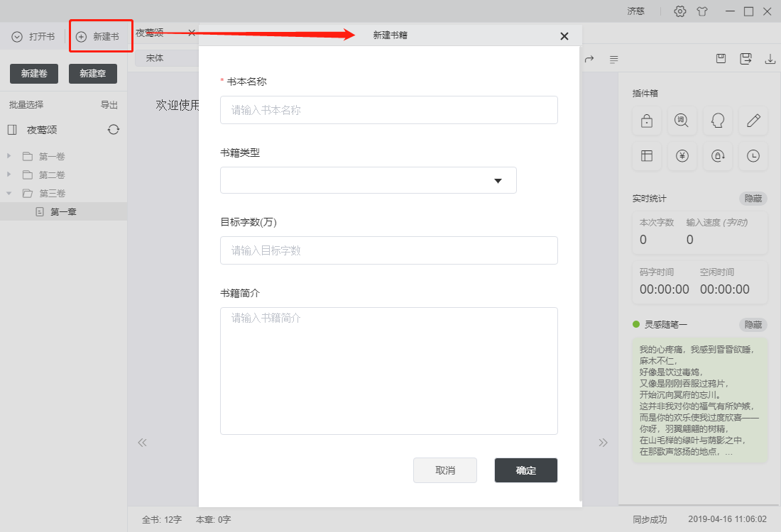The height and width of the screenshot is (532, 781).
Task: Switch to the 夜莺颂 tab
Action: (150, 33)
